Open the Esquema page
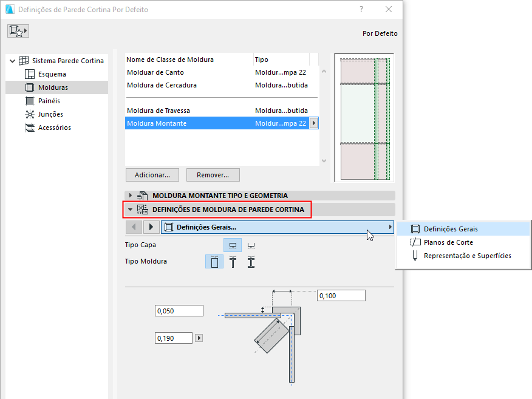 pos(52,74)
